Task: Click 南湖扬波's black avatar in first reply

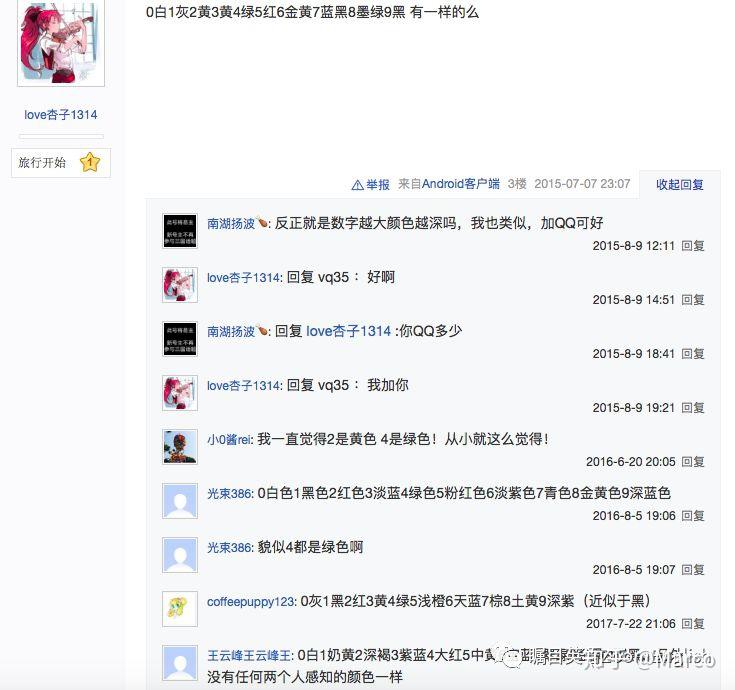Action: [180, 231]
